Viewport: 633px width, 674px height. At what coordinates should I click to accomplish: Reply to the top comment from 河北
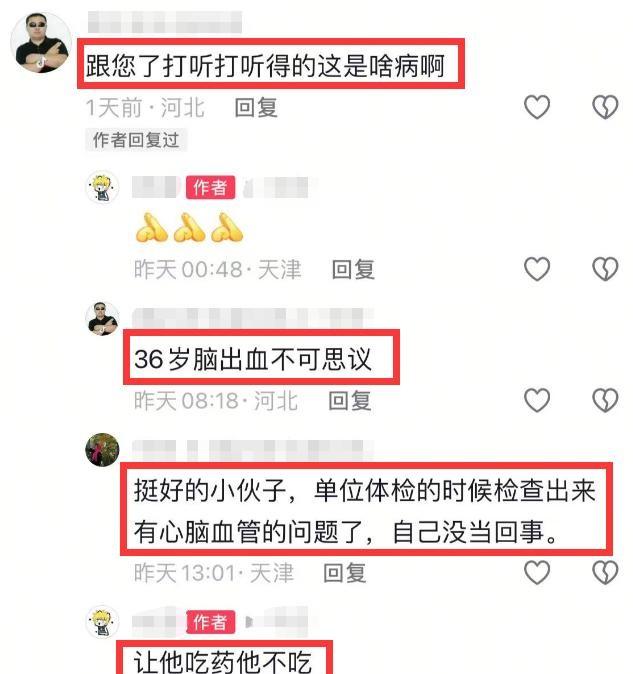click(256, 107)
